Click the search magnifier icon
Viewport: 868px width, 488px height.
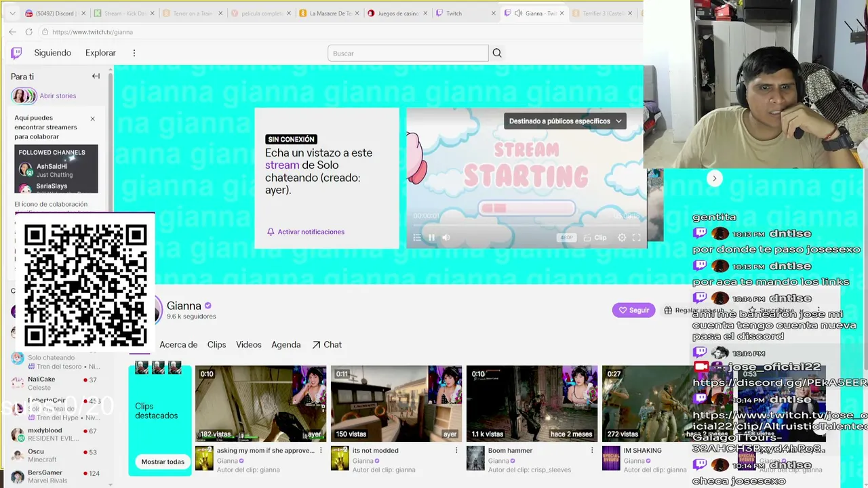pyautogui.click(x=497, y=53)
